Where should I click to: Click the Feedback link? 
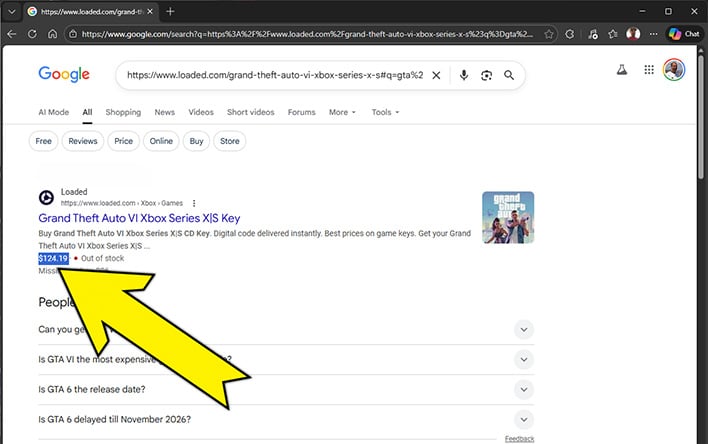coord(519,439)
